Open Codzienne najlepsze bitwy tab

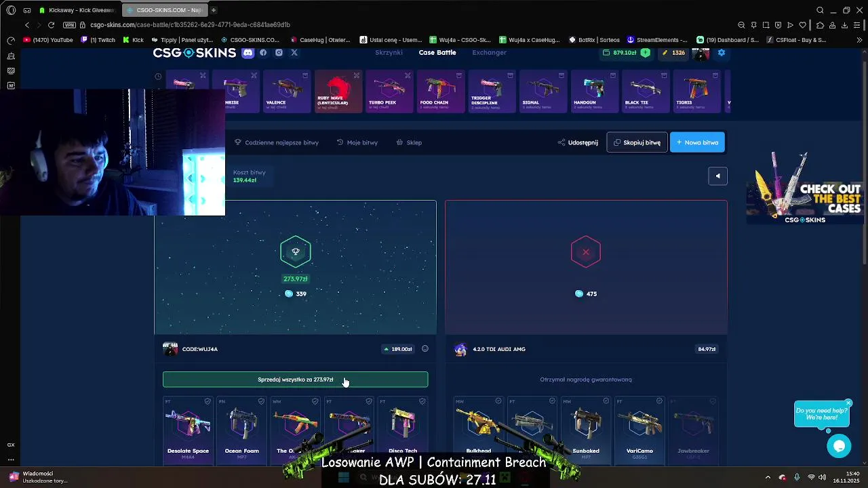coord(277,142)
